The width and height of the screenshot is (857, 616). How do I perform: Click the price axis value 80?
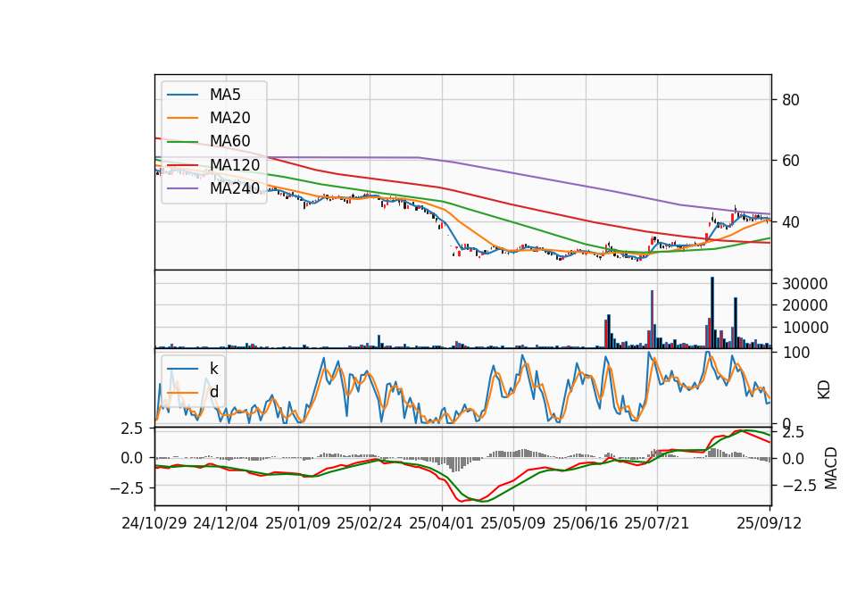click(790, 100)
